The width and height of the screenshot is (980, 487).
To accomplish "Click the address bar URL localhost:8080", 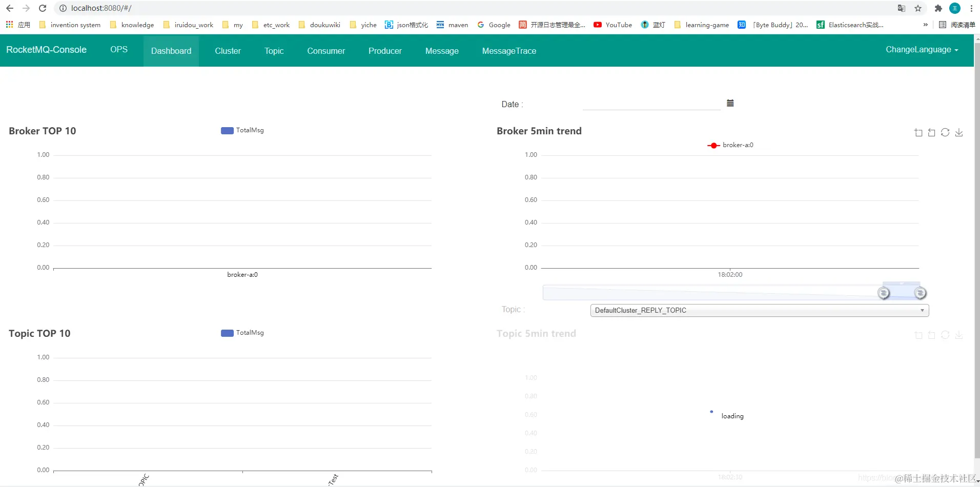I will (x=101, y=8).
